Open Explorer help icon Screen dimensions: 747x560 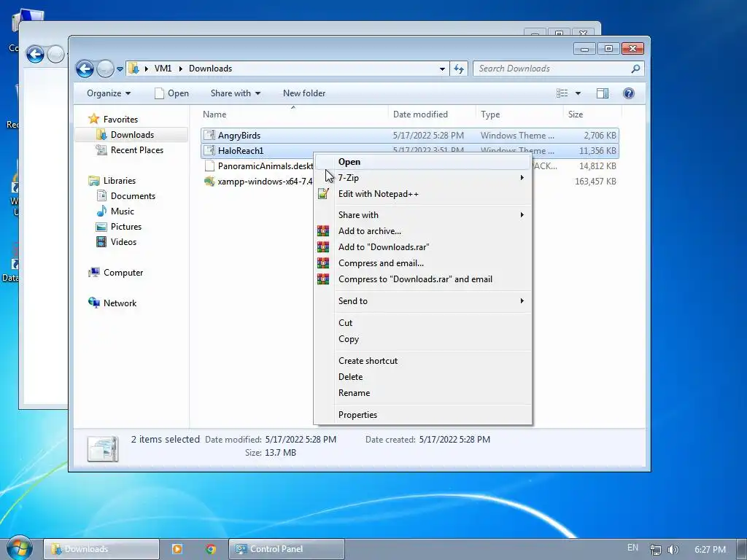coord(628,93)
